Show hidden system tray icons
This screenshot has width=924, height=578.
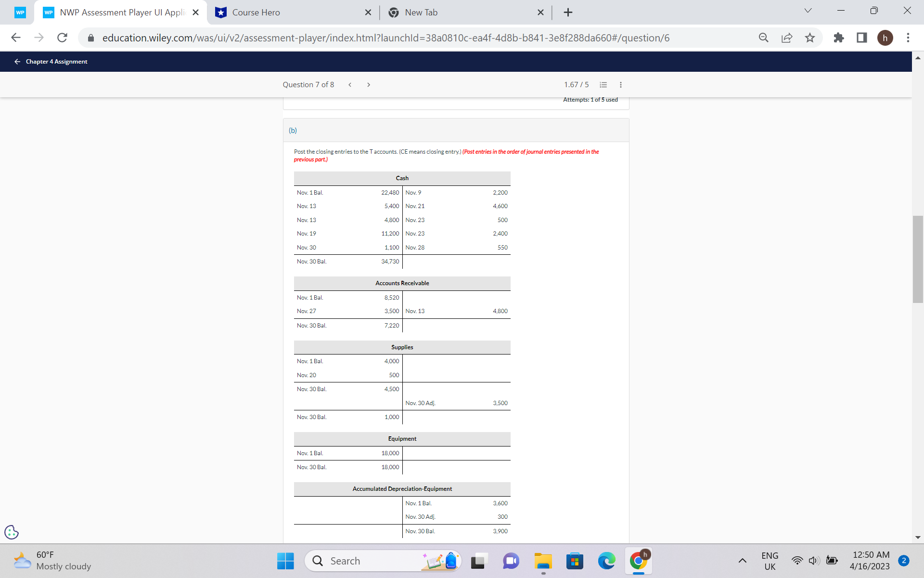pyautogui.click(x=743, y=561)
